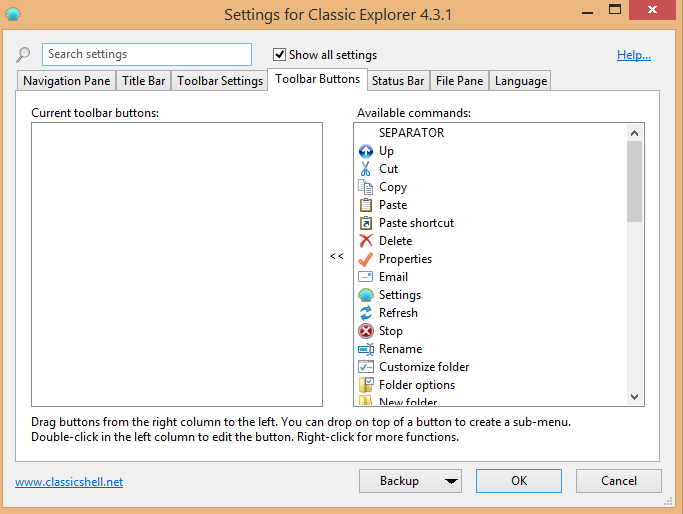Open the Language tab
The image size is (683, 514).
(521, 81)
